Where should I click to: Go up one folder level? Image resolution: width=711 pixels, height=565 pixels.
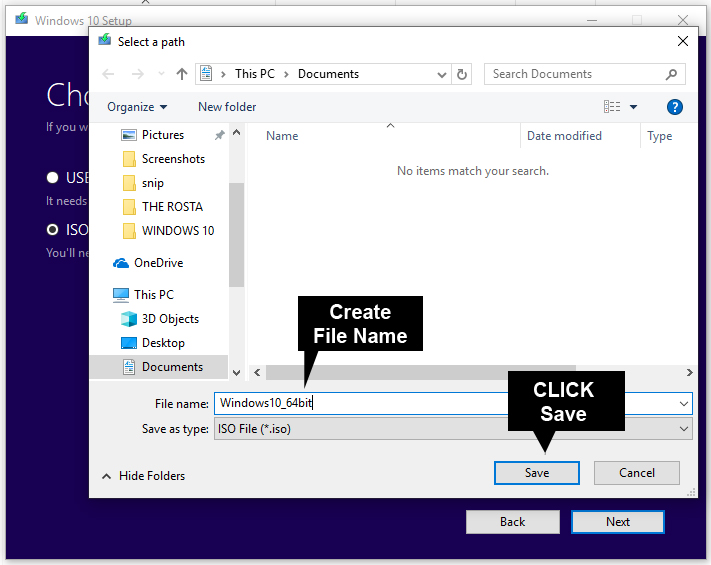(182, 74)
